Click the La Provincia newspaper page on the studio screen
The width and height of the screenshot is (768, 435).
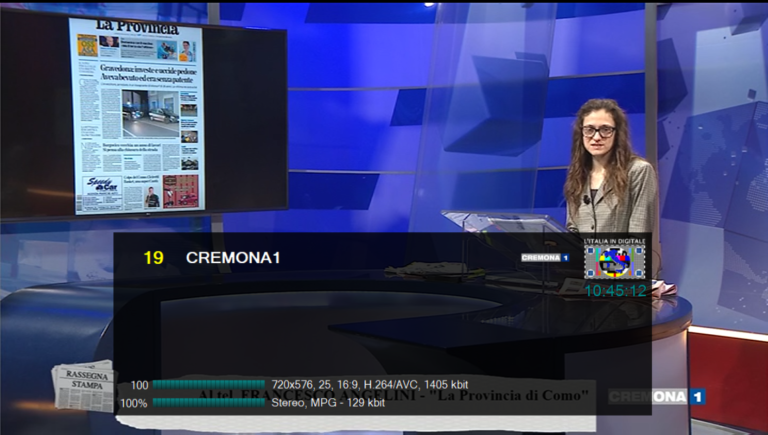click(138, 116)
